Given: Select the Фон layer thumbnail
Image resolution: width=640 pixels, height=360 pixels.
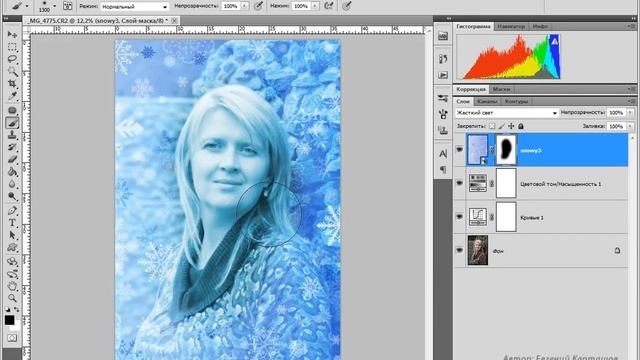Looking at the screenshot, I should pos(478,250).
